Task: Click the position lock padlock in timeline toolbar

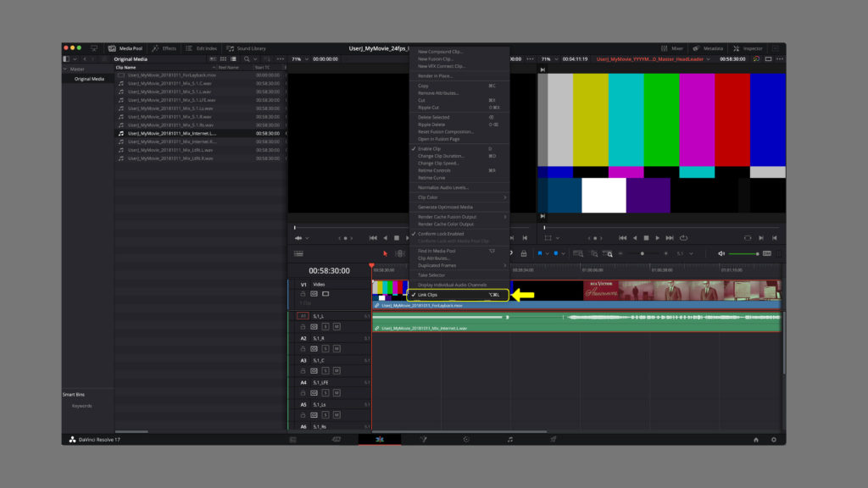Action: coord(524,253)
